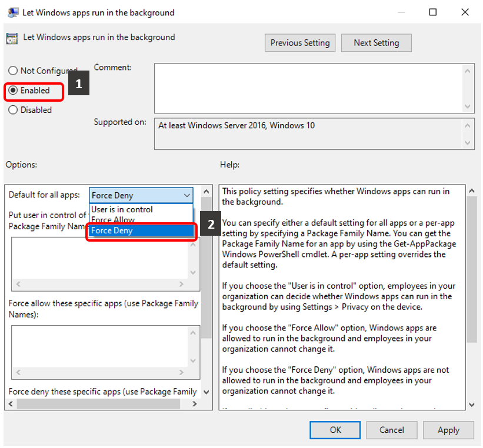Viewport: 483px width, 448px height.
Task: Click 'At least Windows Server 2016, Windows 10' text
Action: 236,126
